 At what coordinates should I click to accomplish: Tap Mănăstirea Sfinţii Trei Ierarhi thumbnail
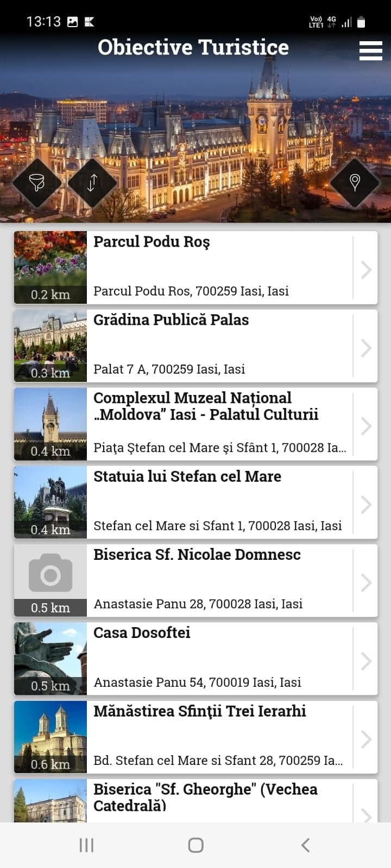(51, 730)
